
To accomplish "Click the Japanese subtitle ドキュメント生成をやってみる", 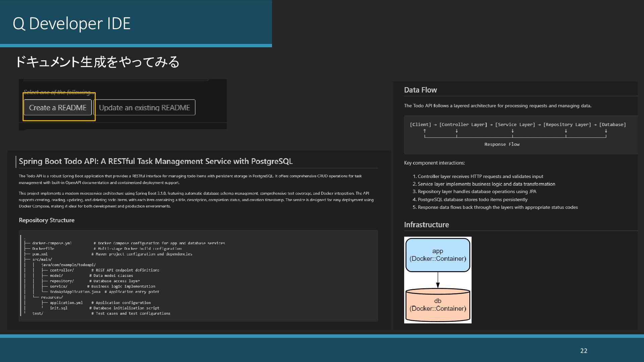I will [97, 62].
